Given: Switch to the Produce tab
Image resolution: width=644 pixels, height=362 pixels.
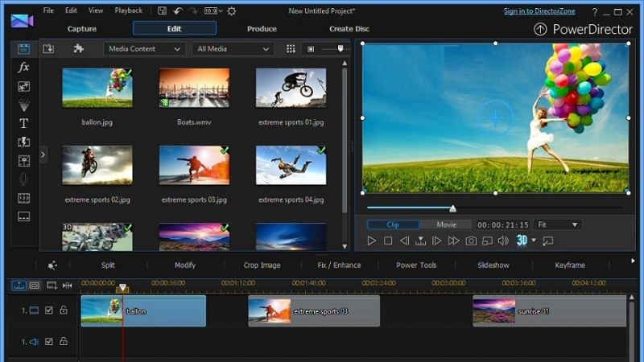Looking at the screenshot, I should click(262, 29).
